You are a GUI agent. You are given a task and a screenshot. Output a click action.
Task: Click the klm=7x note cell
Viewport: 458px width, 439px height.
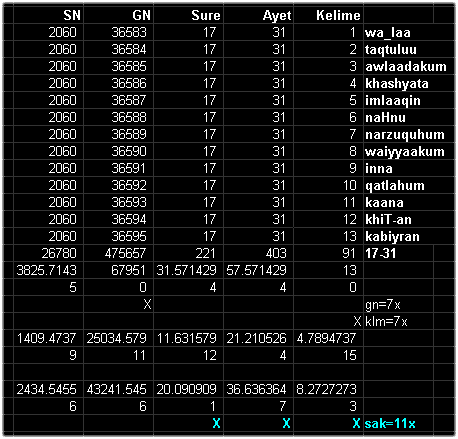point(399,321)
